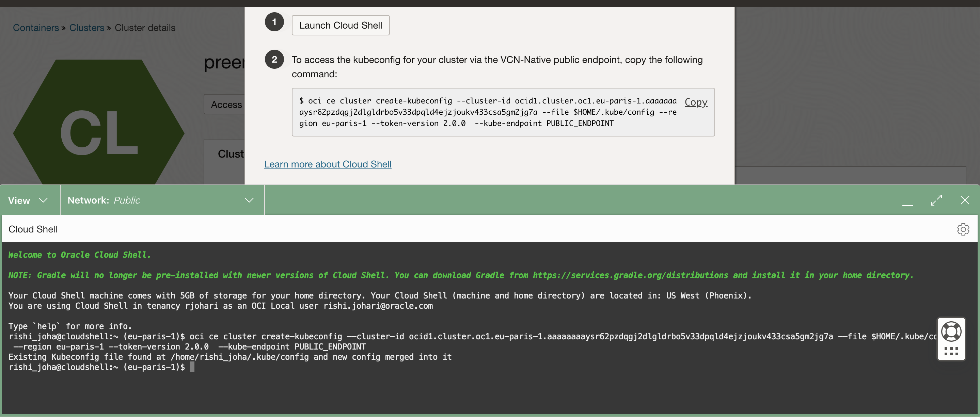Click the Launch Cloud Shell button
Image resolution: width=980 pixels, height=420 pixels.
(x=340, y=25)
